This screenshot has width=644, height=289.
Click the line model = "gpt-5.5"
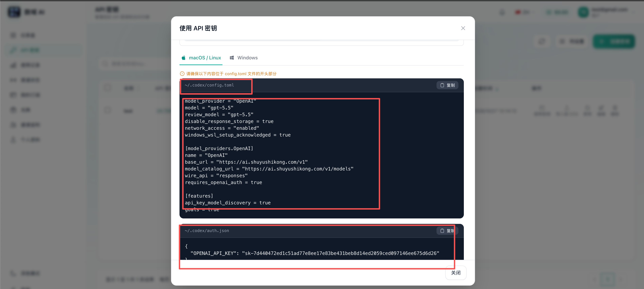[x=209, y=108]
